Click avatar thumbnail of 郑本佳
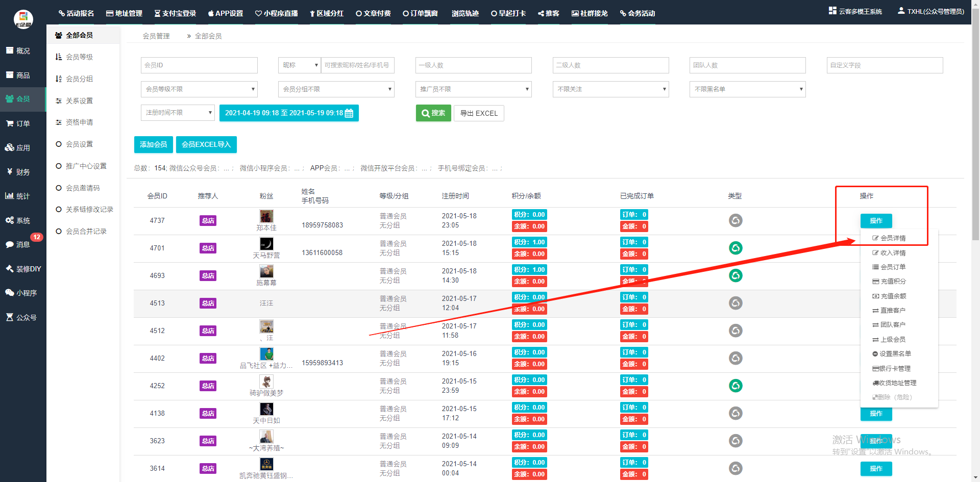The image size is (980, 482). pyautogui.click(x=266, y=216)
